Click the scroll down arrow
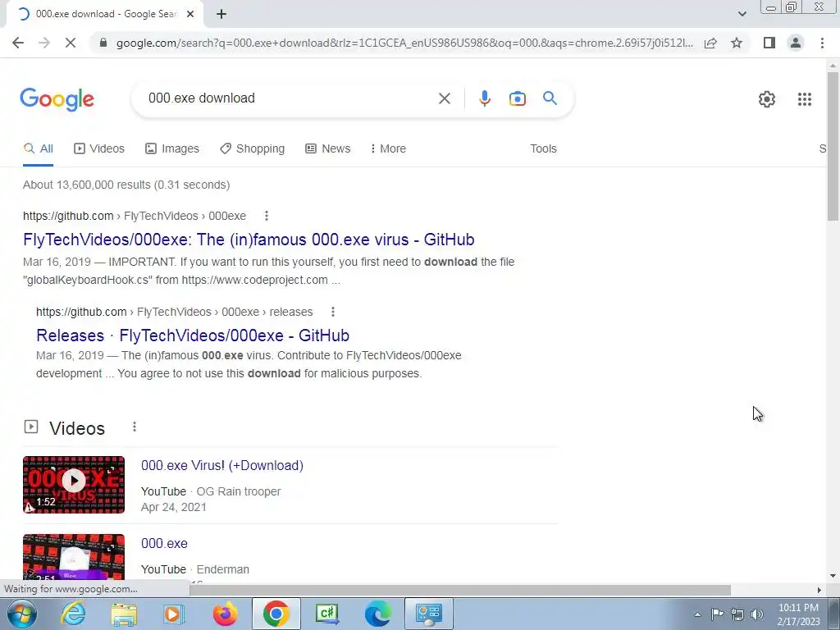 click(833, 576)
